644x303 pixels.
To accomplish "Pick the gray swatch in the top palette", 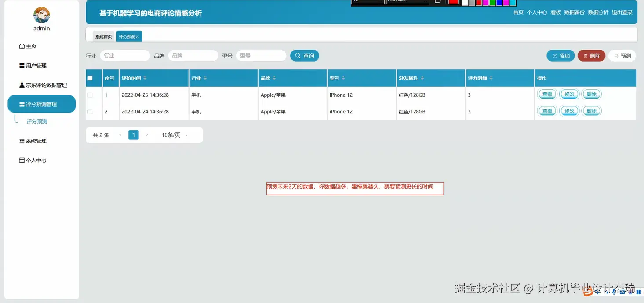I will pos(472,2).
